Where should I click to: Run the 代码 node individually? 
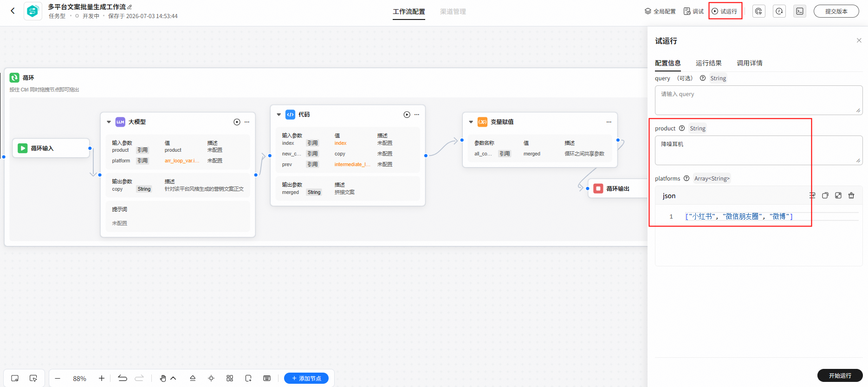407,115
